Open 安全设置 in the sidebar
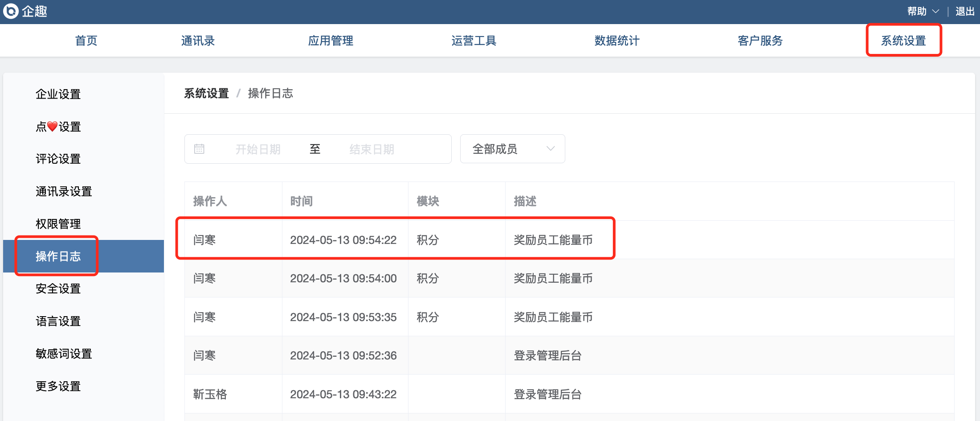980x421 pixels. 58,289
